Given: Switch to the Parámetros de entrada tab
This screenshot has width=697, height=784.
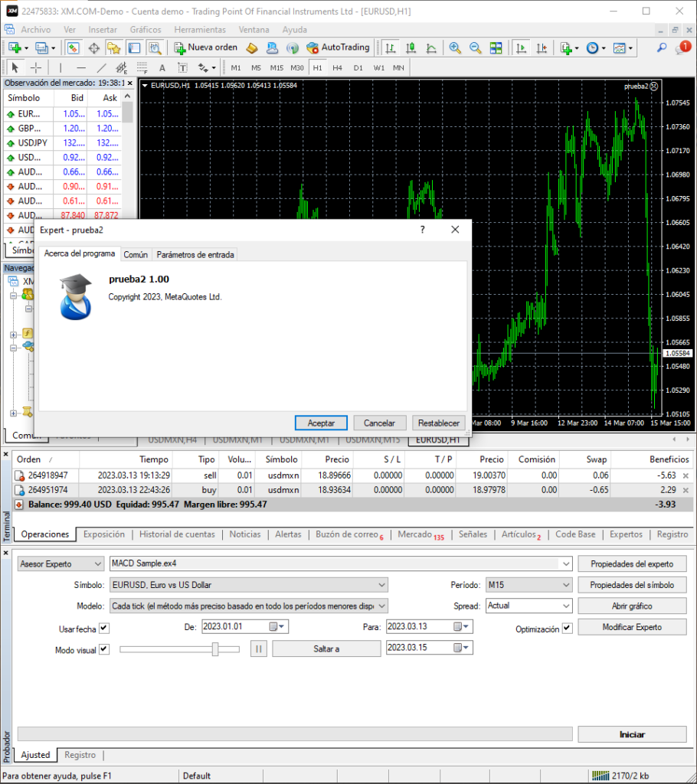Looking at the screenshot, I should (x=195, y=254).
